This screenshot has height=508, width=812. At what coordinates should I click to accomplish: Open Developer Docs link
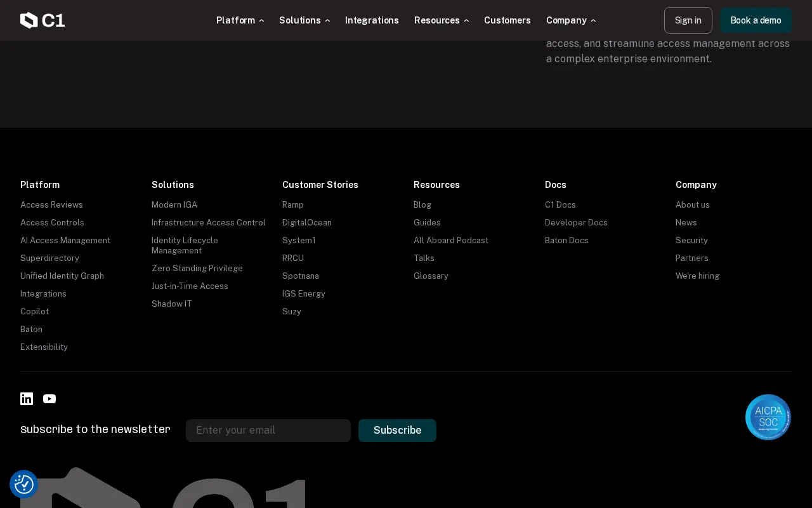click(576, 222)
